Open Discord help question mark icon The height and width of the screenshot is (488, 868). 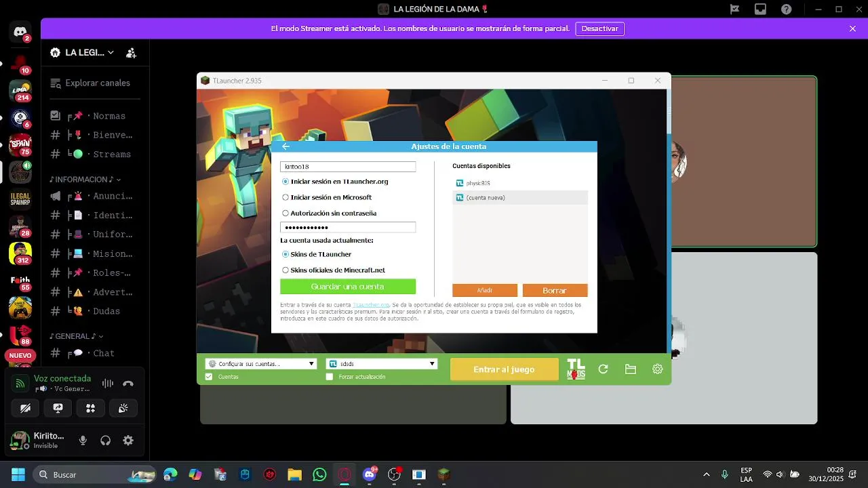786,9
